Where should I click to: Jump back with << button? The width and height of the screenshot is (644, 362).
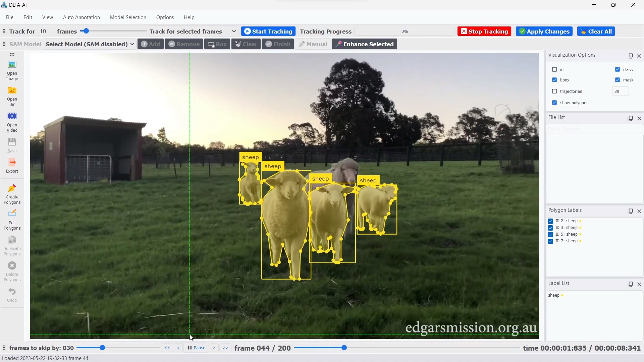coord(167,348)
